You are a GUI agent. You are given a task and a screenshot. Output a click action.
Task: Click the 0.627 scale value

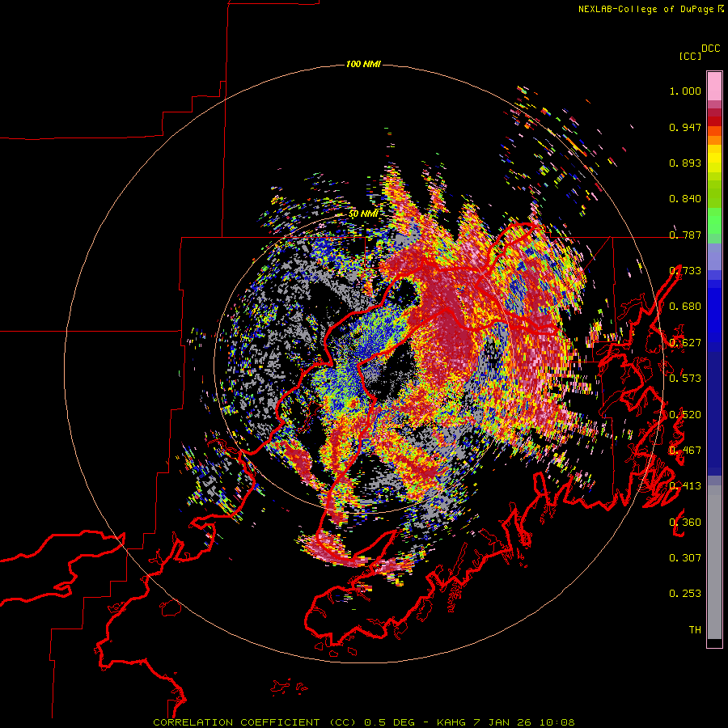pyautogui.click(x=685, y=343)
